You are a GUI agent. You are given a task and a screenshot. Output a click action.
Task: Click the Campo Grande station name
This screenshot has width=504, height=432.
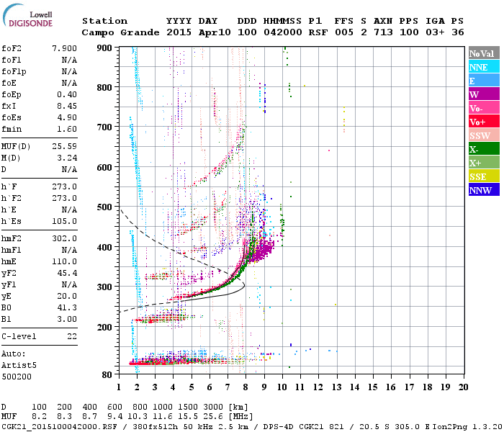pyautogui.click(x=120, y=32)
